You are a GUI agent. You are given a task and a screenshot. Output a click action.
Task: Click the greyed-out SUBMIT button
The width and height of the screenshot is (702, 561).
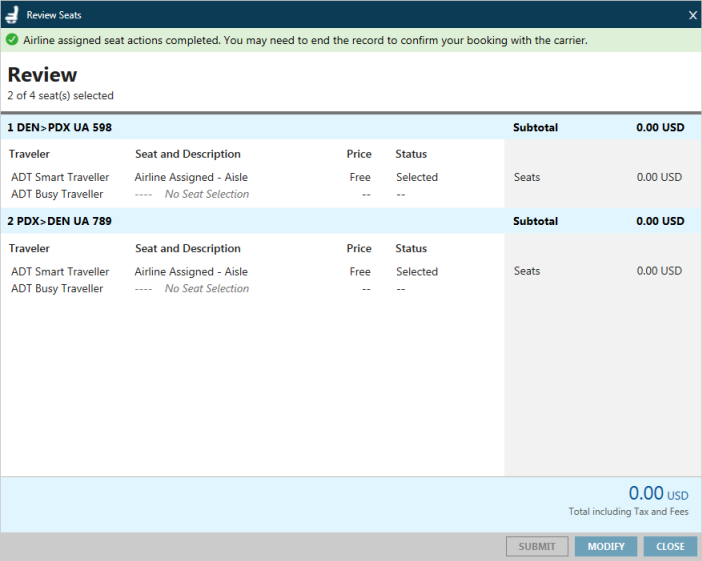click(x=537, y=547)
